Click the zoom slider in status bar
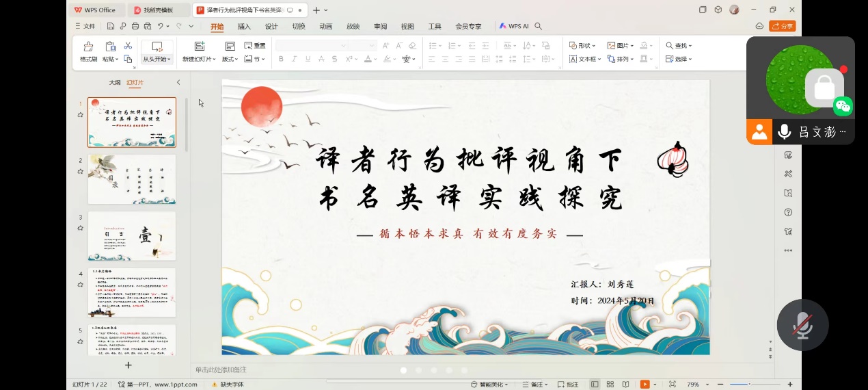This screenshot has height=390, width=868. pyautogui.click(x=748, y=385)
